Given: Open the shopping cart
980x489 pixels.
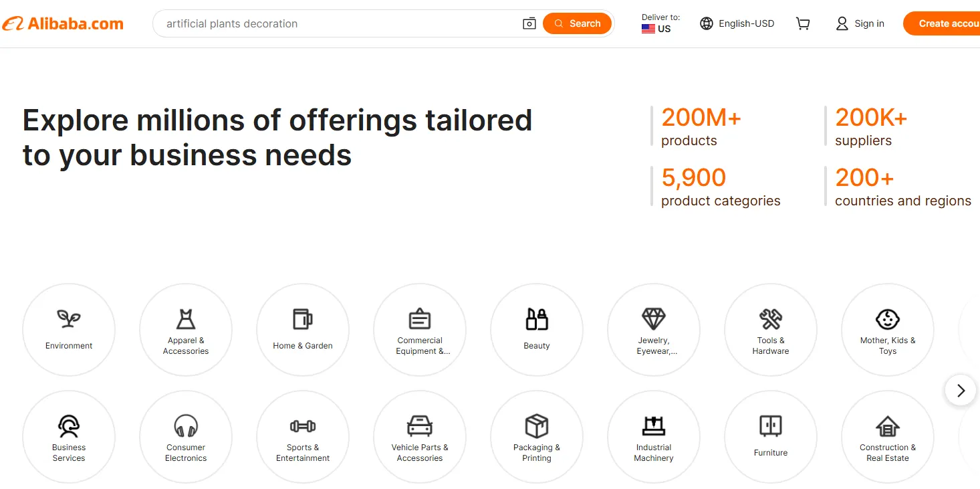Looking at the screenshot, I should (803, 23).
